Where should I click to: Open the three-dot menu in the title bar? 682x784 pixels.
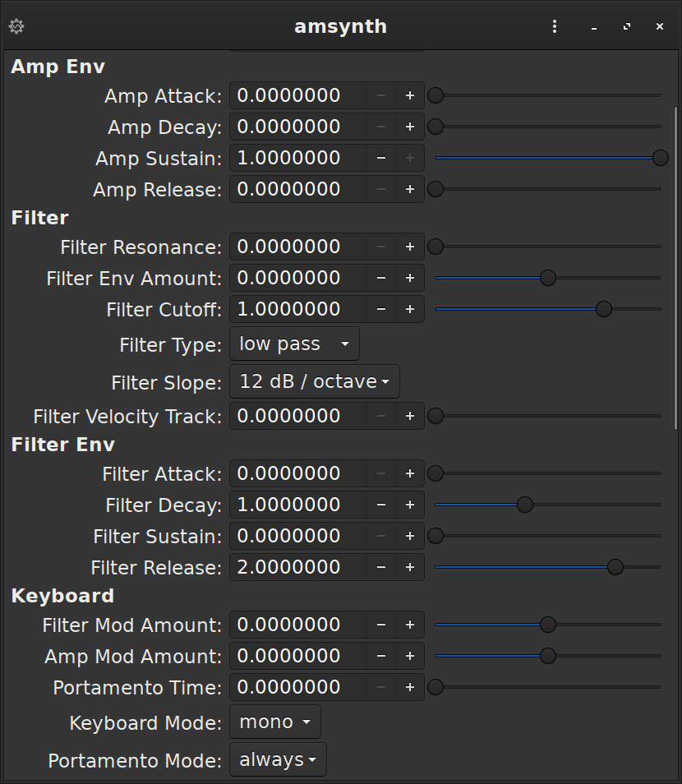tap(555, 26)
